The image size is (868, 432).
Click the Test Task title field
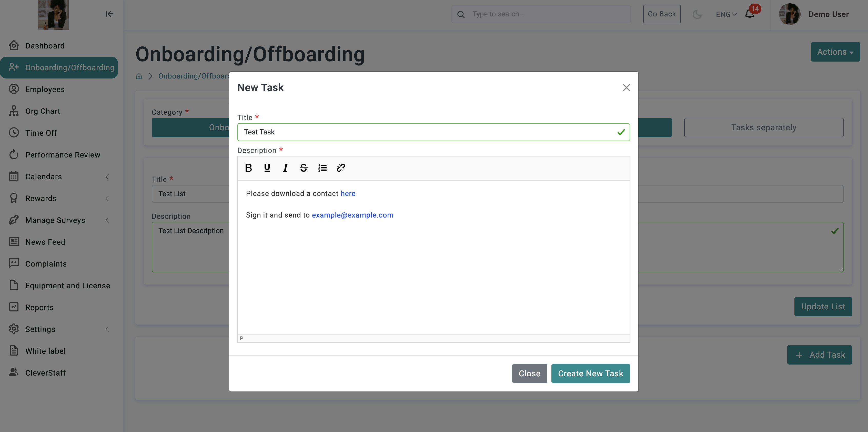(x=433, y=132)
